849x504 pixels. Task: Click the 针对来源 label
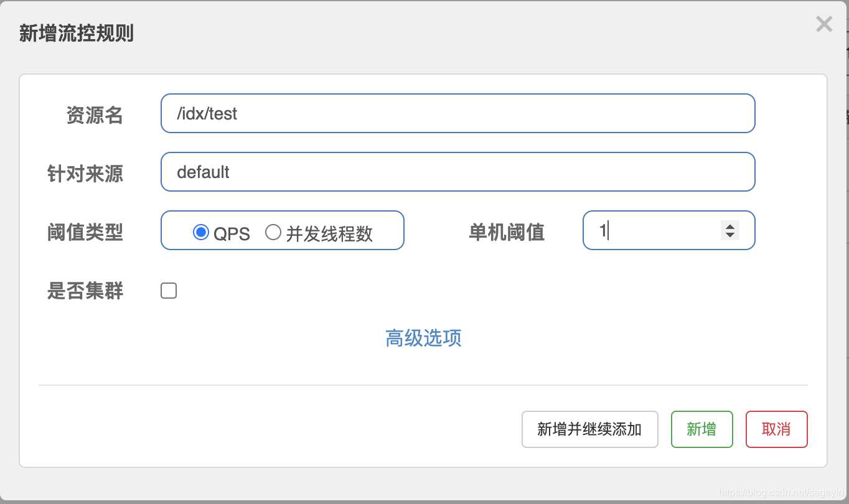[x=85, y=174]
